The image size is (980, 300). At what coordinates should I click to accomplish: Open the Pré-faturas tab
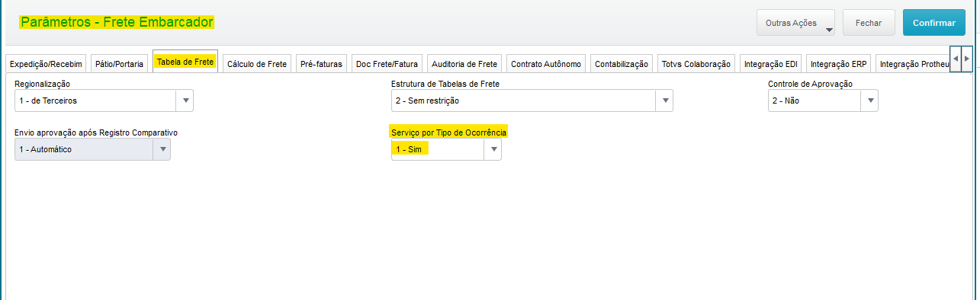pyautogui.click(x=322, y=64)
